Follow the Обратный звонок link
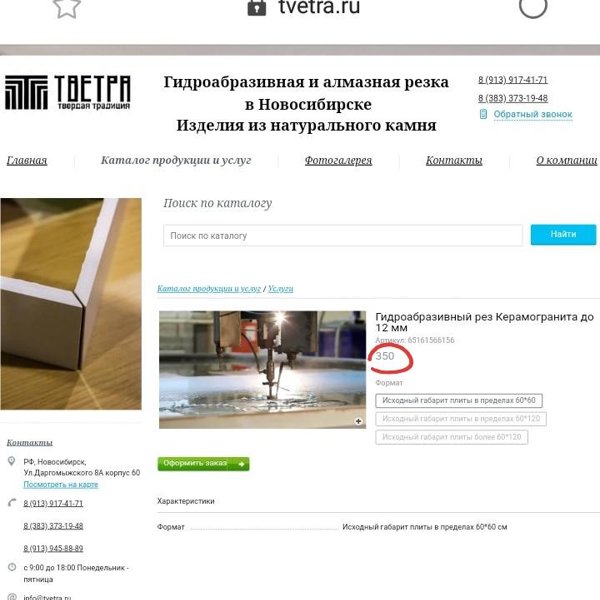This screenshot has width=600, height=600. pos(533,114)
